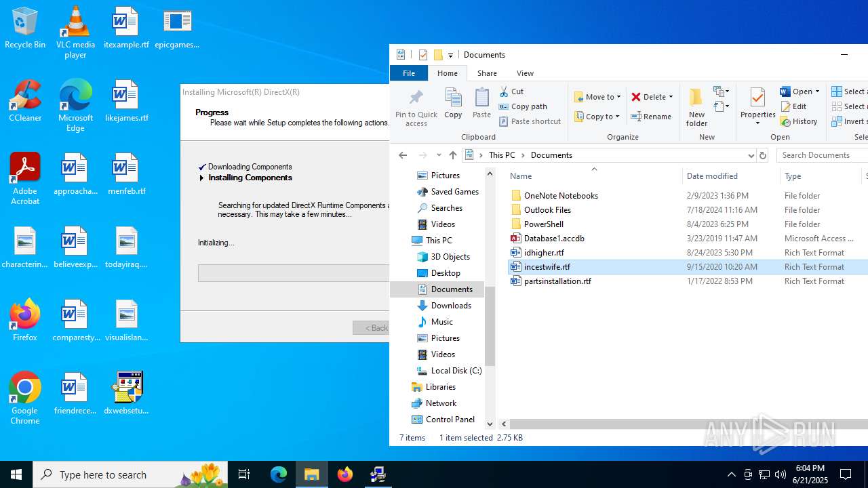This screenshot has width=868, height=488.
Task: Expand the Delete dropdown arrow
Action: 671,97
